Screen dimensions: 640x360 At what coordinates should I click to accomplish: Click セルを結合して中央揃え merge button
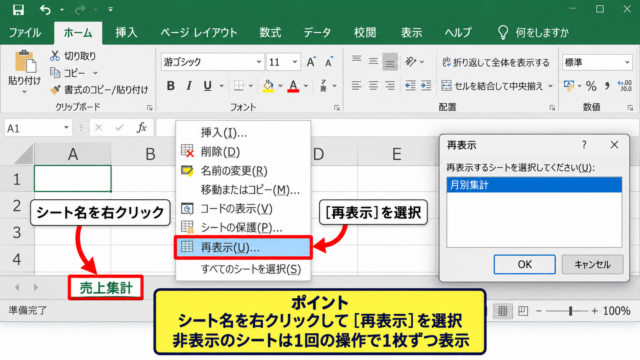[492, 86]
